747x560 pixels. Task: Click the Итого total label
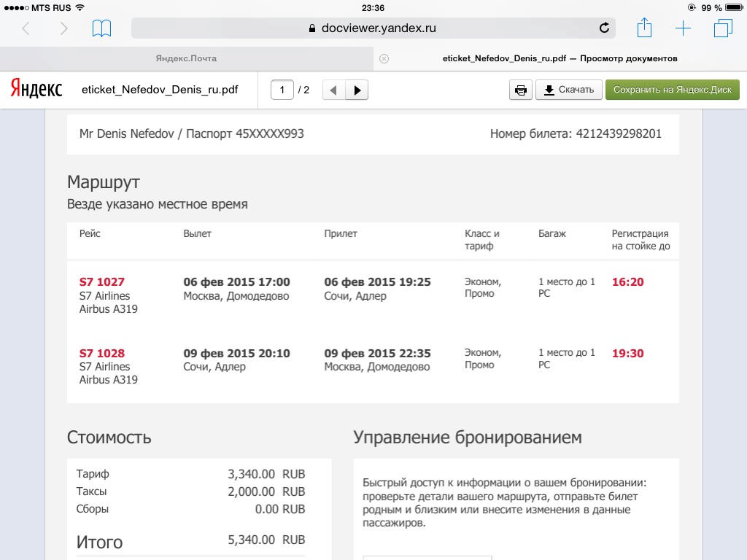click(99, 542)
